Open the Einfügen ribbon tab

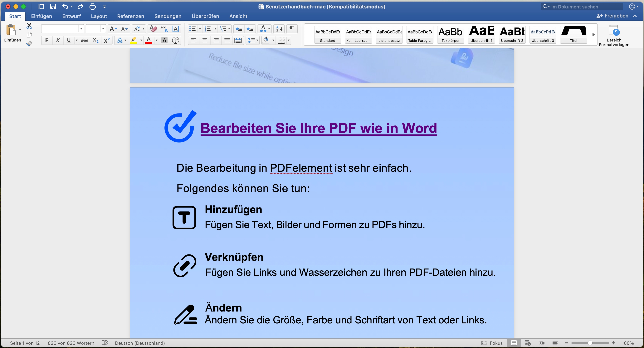[41, 16]
